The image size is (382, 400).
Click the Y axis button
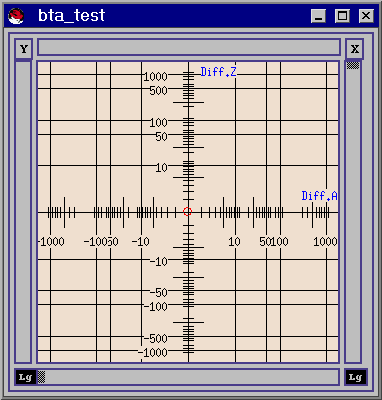[23, 49]
